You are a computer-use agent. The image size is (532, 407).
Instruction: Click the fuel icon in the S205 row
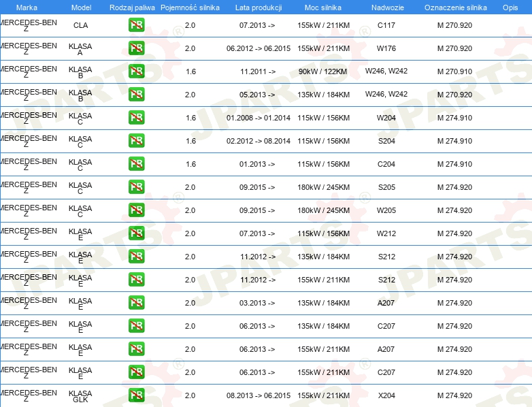pyautogui.click(x=136, y=187)
